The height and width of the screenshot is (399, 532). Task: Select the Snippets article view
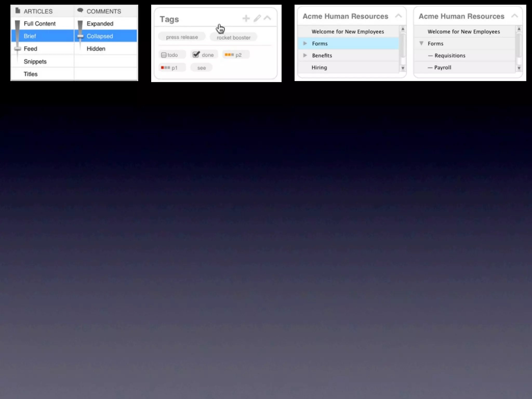click(x=35, y=62)
